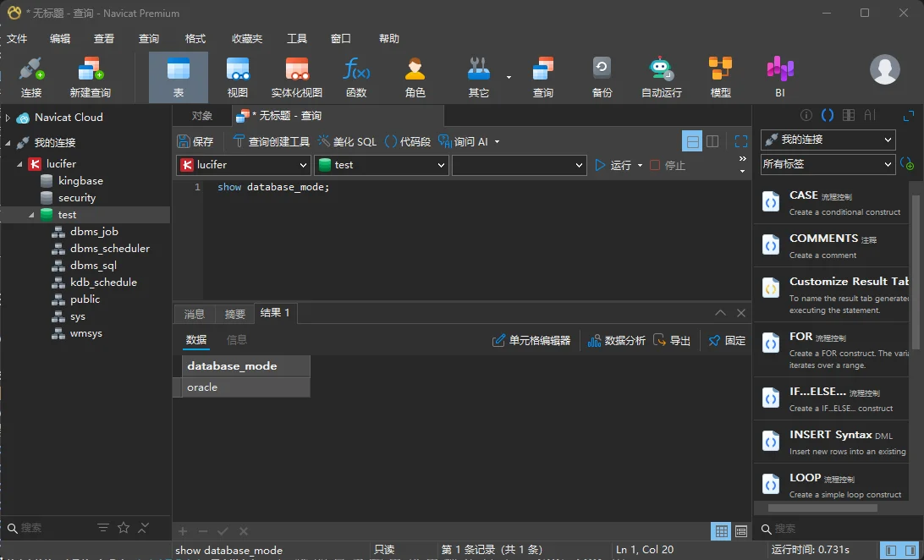
Task: Collapse the test database node
Action: pyautogui.click(x=31, y=215)
